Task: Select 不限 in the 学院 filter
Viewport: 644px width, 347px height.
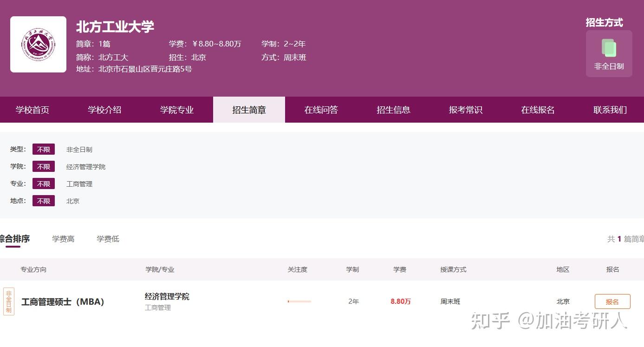Action: tap(44, 167)
